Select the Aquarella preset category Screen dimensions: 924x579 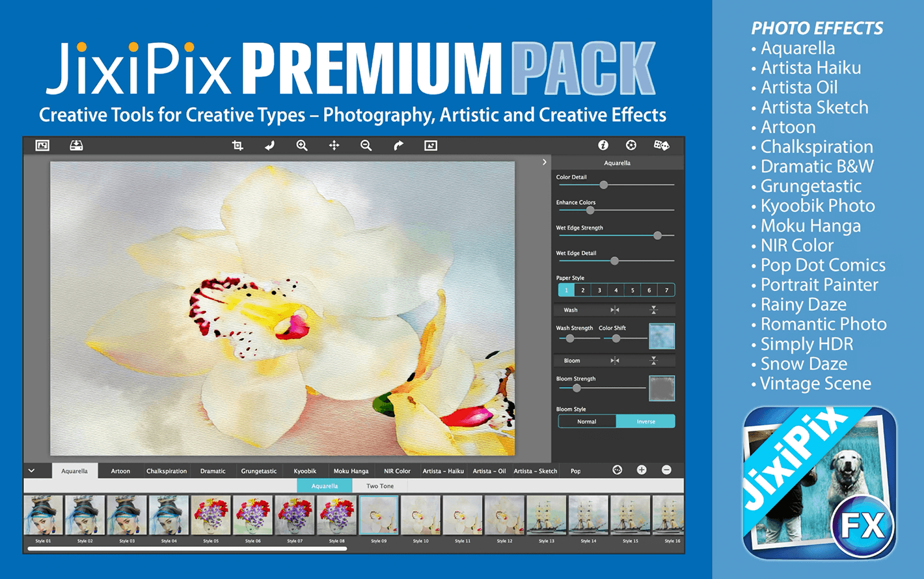(x=325, y=486)
